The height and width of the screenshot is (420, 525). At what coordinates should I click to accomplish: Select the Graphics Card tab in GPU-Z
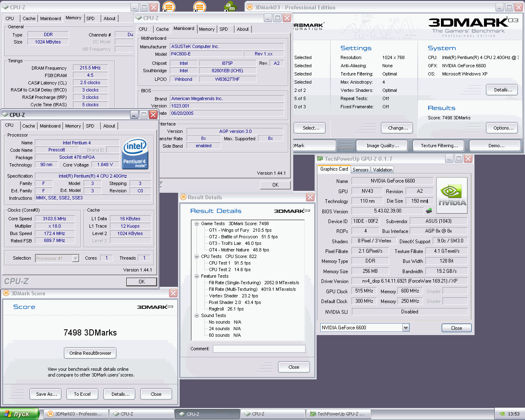334,169
